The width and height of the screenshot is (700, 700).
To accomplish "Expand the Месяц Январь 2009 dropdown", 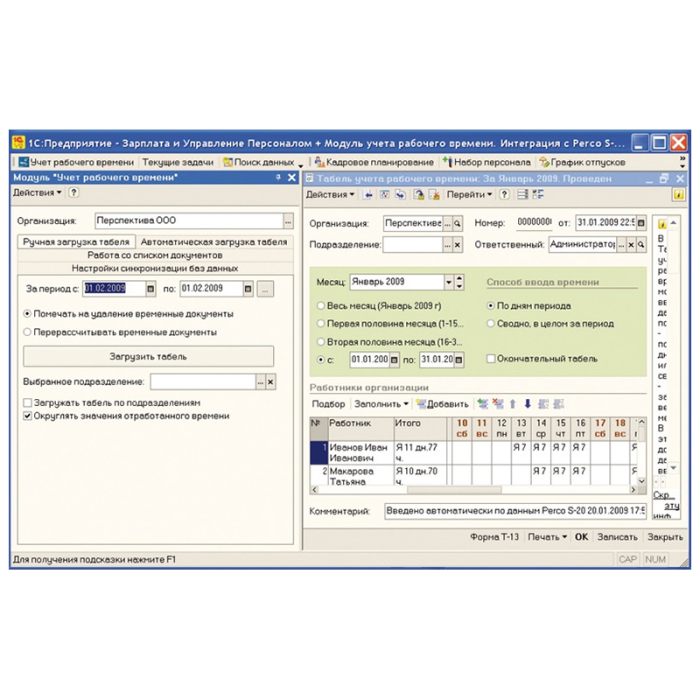I will [x=449, y=282].
